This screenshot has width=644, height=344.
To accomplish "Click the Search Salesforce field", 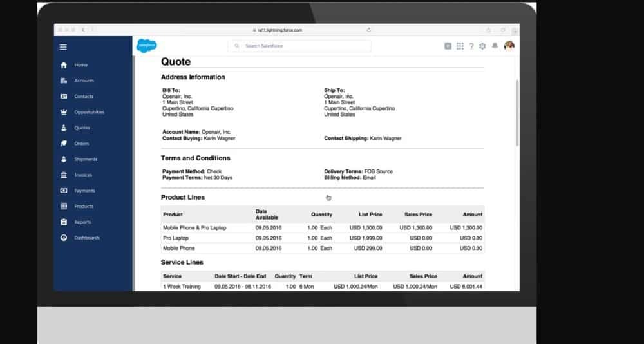I will pyautogui.click(x=299, y=46).
